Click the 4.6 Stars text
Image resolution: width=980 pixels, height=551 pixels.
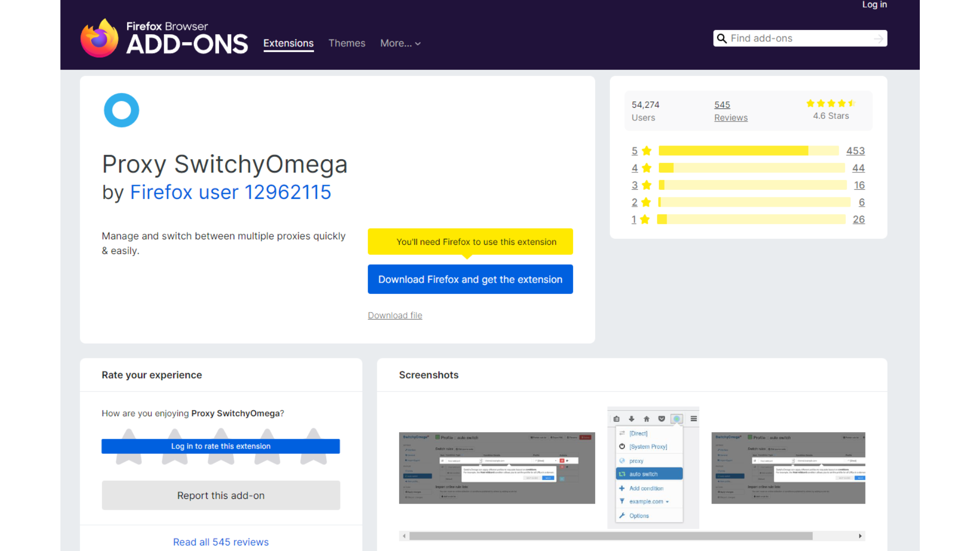click(831, 116)
